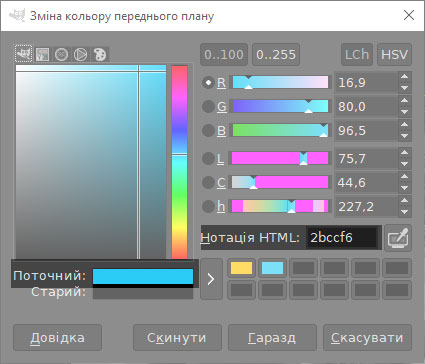
Task: Click the C chroma slider
Action: pyautogui.click(x=280, y=182)
